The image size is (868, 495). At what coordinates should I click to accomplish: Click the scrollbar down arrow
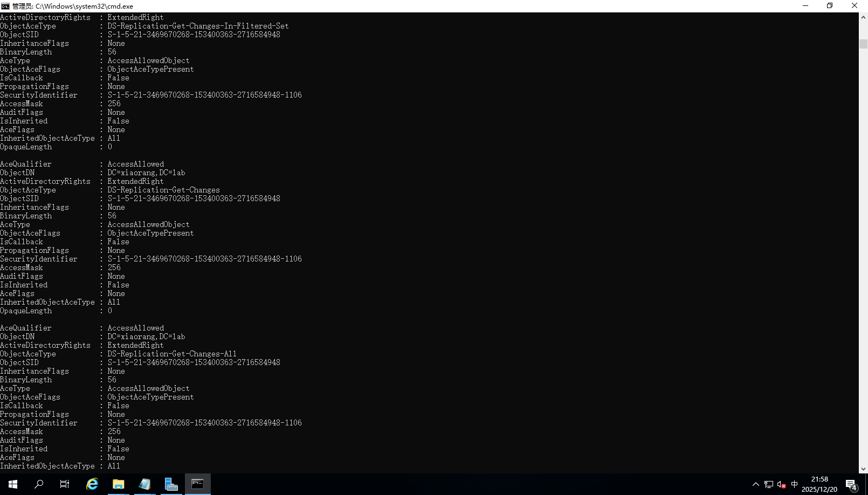point(863,468)
